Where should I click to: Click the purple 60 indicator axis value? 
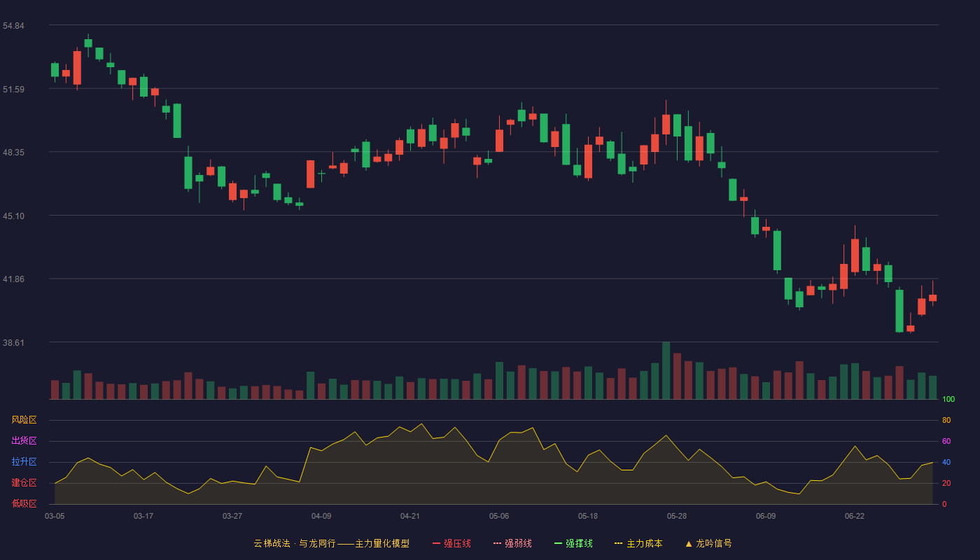946,442
